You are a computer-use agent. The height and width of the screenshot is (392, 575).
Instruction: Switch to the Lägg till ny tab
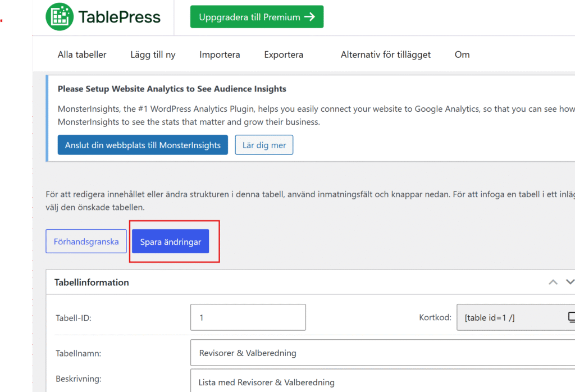click(153, 54)
